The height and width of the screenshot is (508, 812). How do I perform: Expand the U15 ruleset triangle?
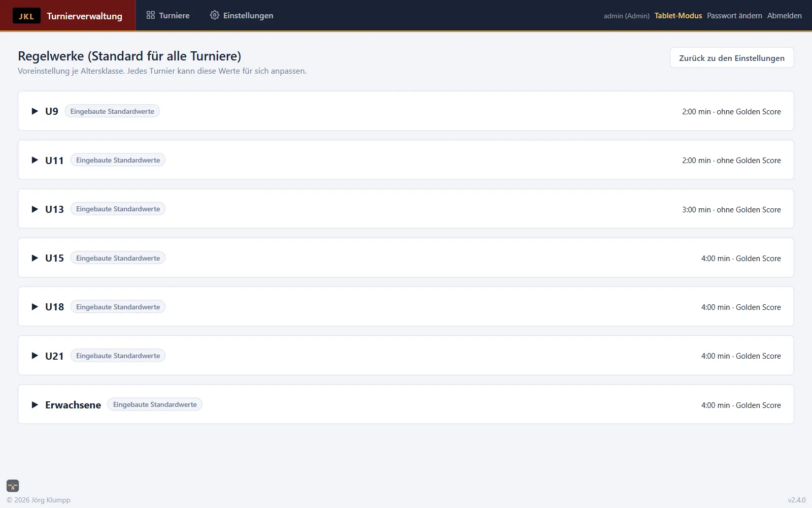[35, 258]
